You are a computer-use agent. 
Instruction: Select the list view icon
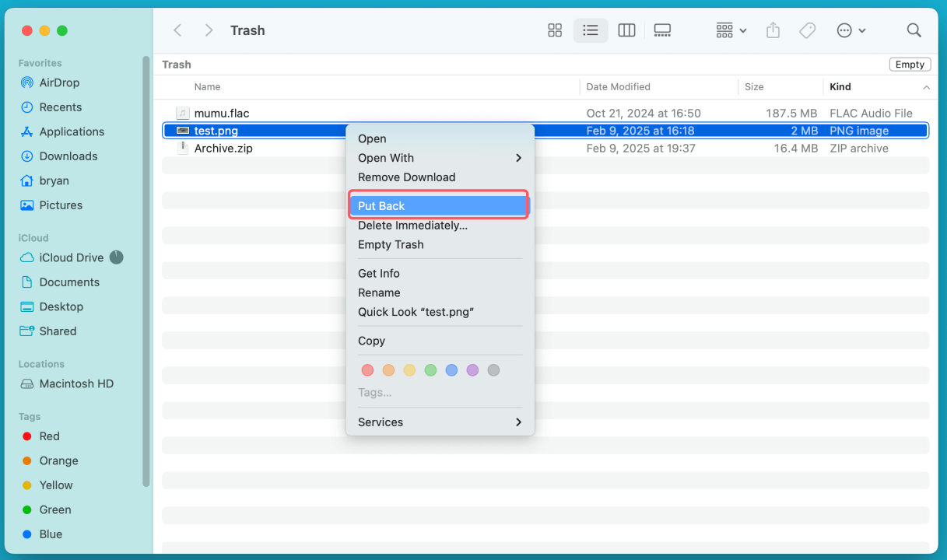pos(591,30)
